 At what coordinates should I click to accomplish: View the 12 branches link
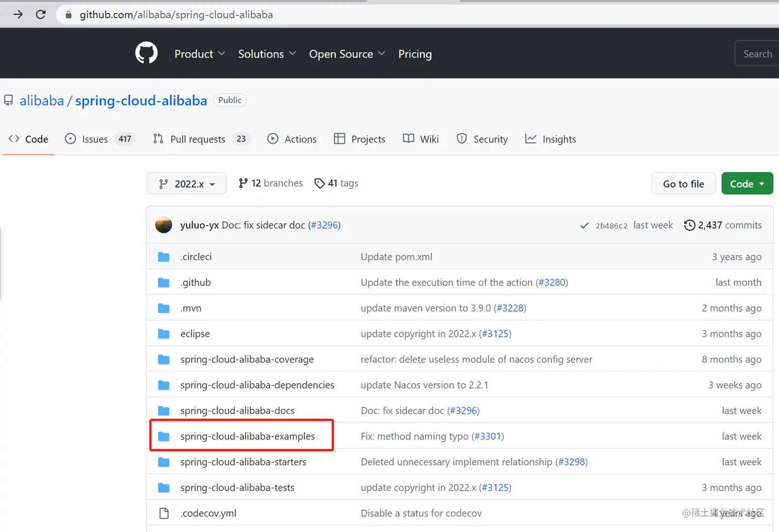pyautogui.click(x=271, y=183)
